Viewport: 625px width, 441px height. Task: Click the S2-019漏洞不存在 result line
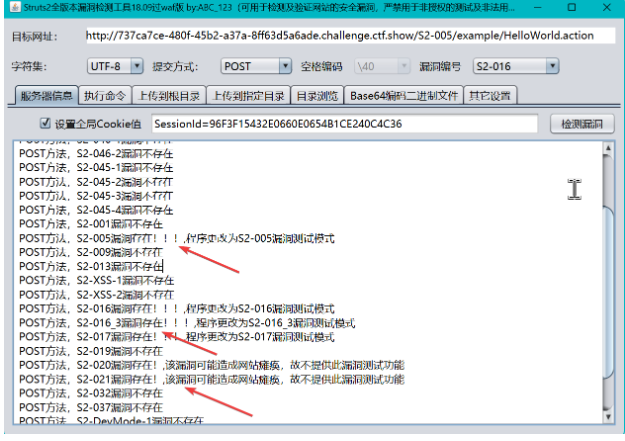91,351
